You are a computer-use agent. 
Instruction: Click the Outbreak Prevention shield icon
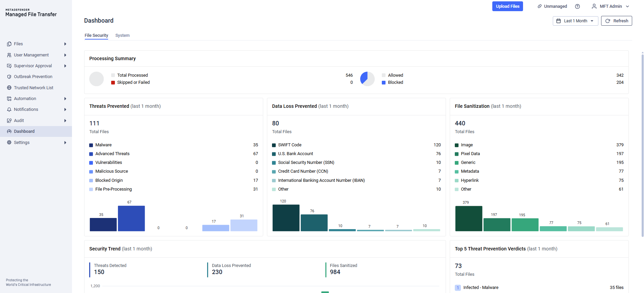[x=9, y=77]
